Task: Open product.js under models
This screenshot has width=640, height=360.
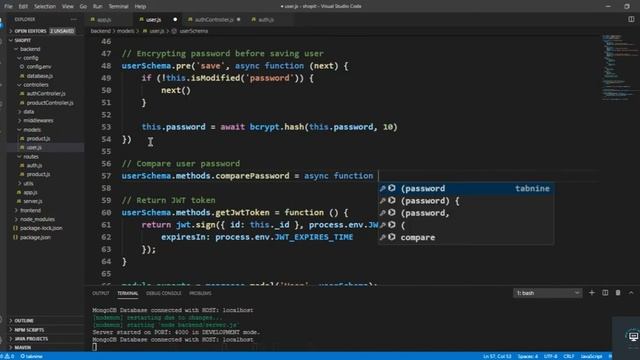Action: click(x=38, y=138)
